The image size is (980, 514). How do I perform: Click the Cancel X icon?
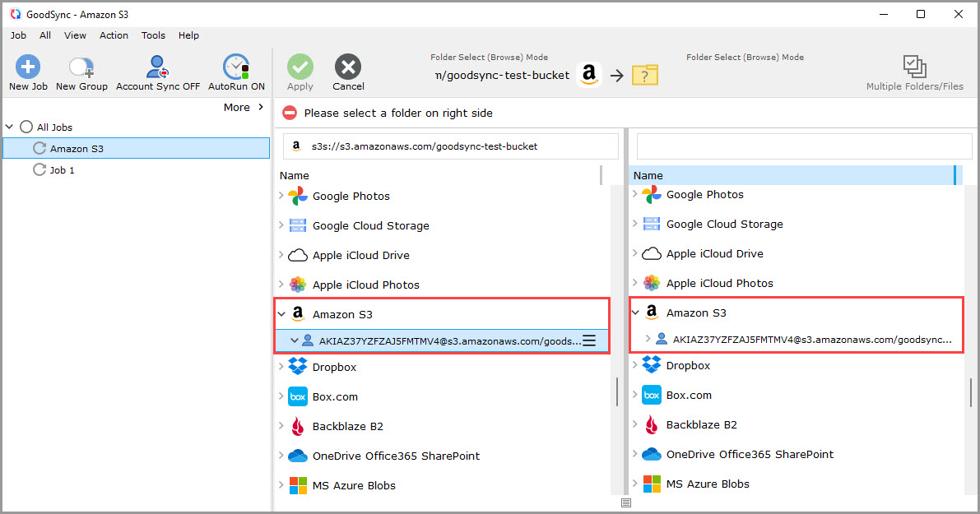coord(348,67)
